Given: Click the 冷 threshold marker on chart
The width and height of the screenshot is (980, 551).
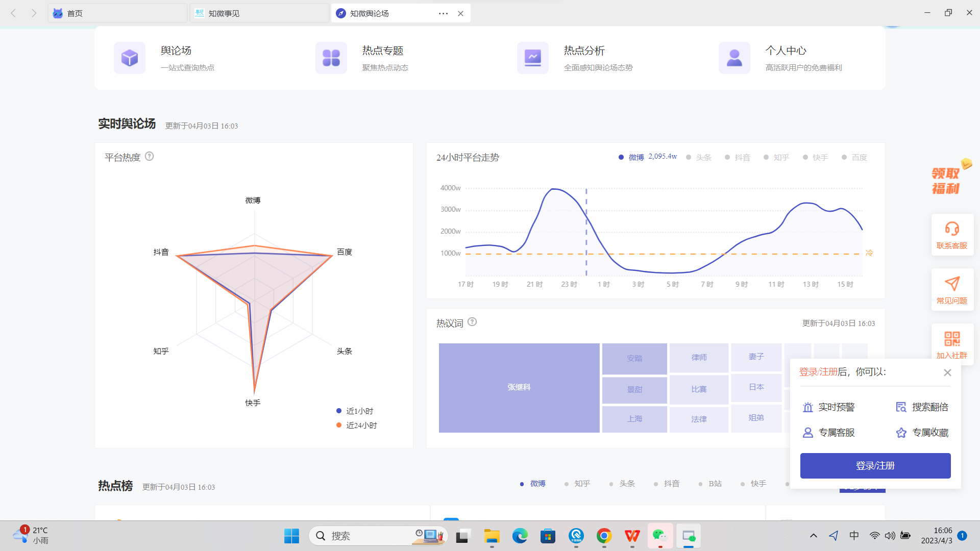Looking at the screenshot, I should coord(869,253).
